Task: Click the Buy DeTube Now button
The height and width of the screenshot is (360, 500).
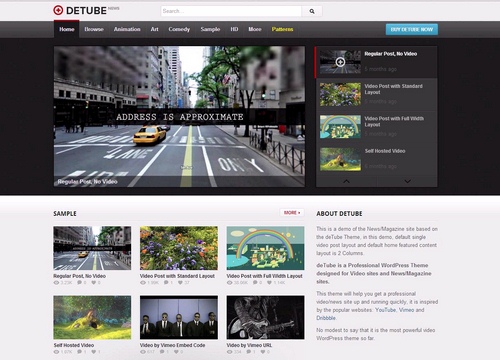Action: (412, 29)
